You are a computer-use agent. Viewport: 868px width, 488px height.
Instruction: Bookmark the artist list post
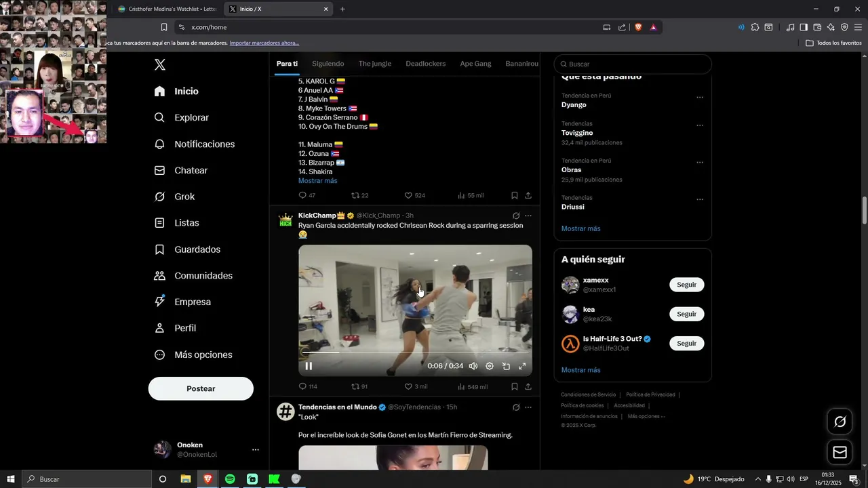point(515,195)
